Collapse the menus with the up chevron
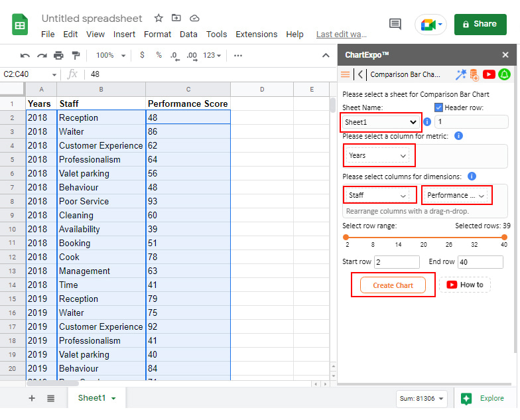Image resolution: width=520 pixels, height=420 pixels. click(326, 56)
